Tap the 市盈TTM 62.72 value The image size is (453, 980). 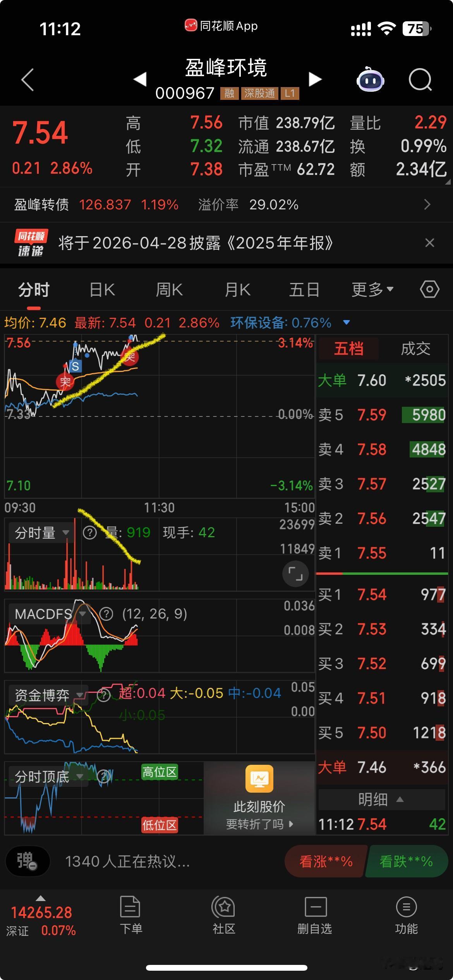316,169
